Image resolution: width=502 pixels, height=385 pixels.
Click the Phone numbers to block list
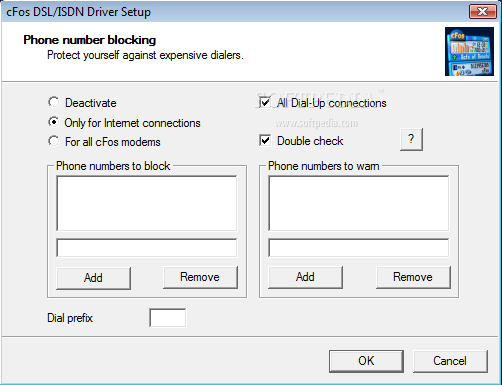click(147, 203)
